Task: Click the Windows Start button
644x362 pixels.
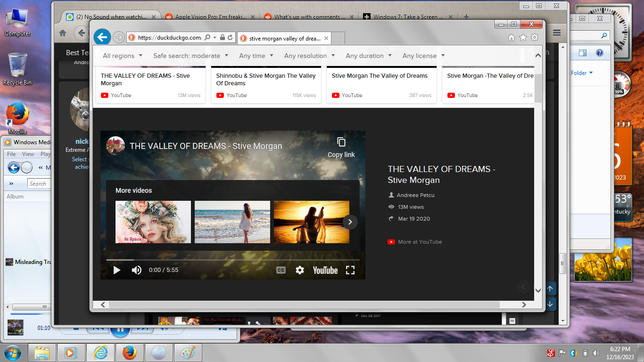Action: pyautogui.click(x=13, y=353)
